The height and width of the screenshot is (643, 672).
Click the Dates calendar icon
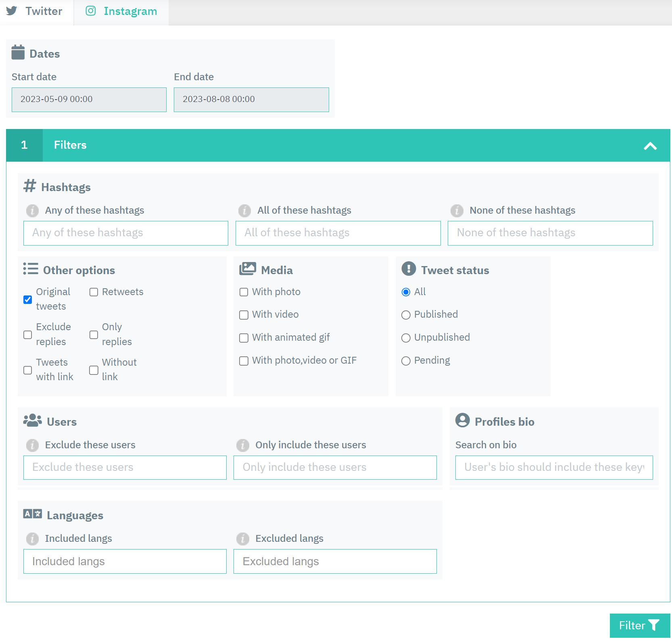pos(18,52)
